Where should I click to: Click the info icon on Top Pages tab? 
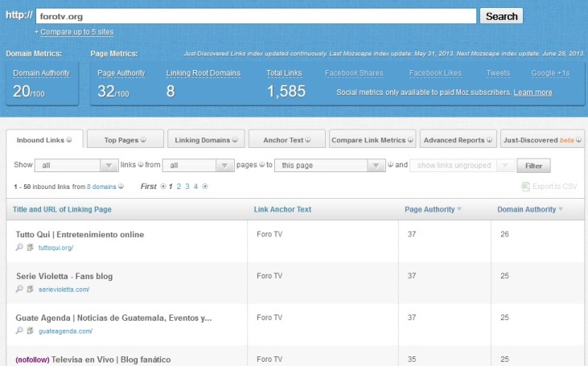tap(143, 139)
